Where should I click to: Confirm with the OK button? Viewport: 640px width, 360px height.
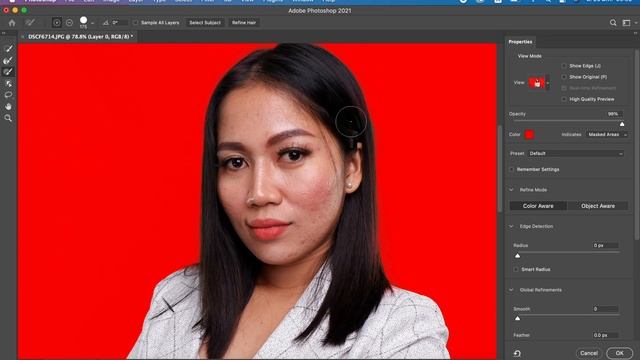pos(619,353)
